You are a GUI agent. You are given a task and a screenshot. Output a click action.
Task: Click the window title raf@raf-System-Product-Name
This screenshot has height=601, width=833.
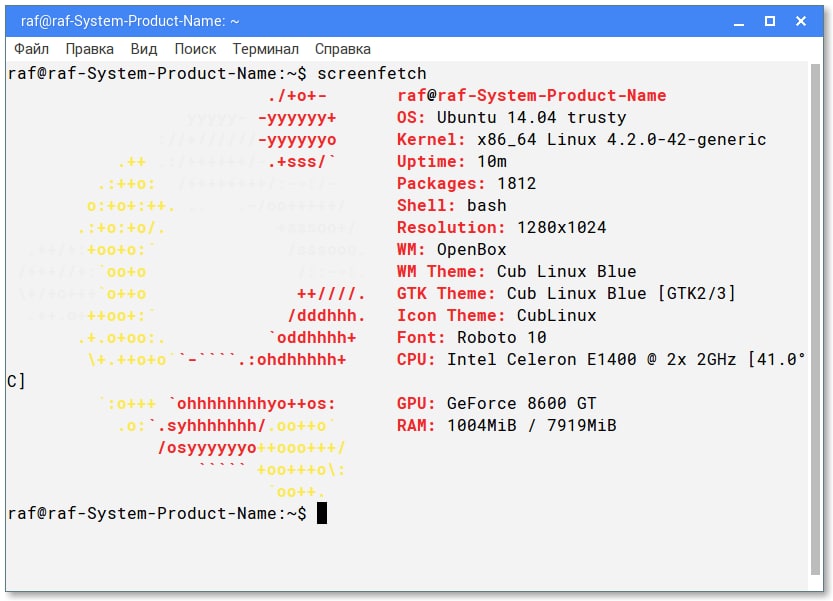point(130,21)
